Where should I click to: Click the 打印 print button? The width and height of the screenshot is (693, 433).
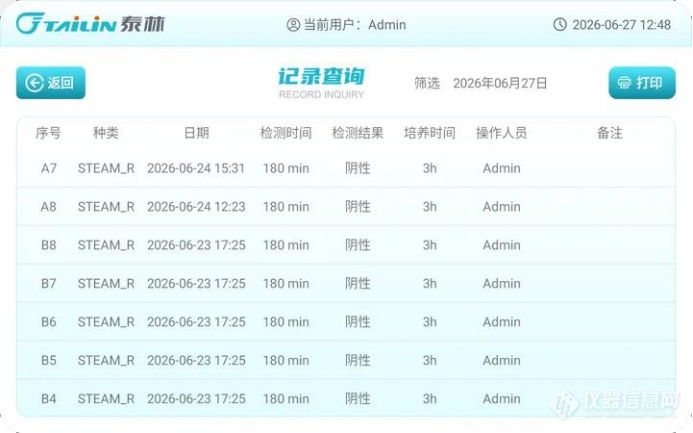pyautogui.click(x=642, y=83)
